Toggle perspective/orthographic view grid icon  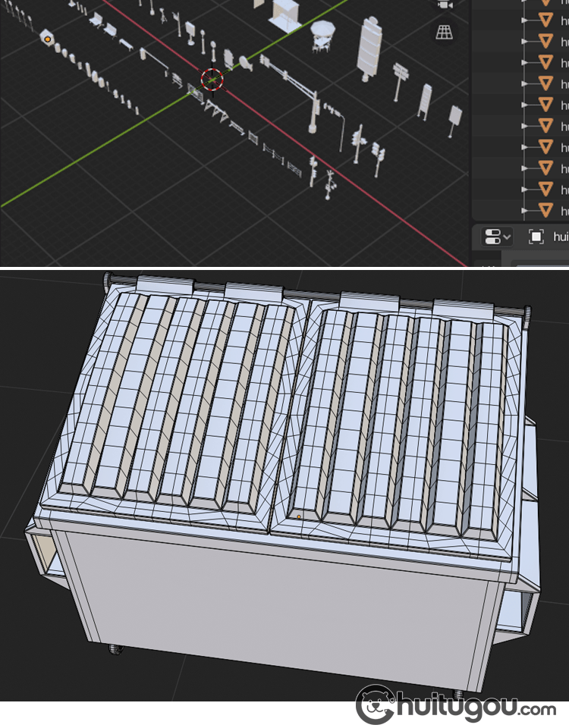[444, 33]
